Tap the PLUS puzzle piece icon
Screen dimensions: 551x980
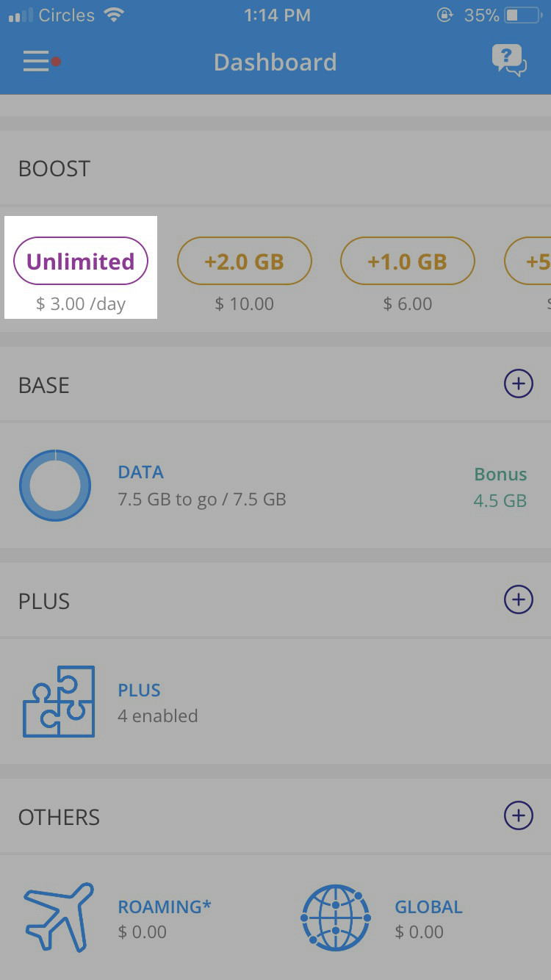point(59,701)
